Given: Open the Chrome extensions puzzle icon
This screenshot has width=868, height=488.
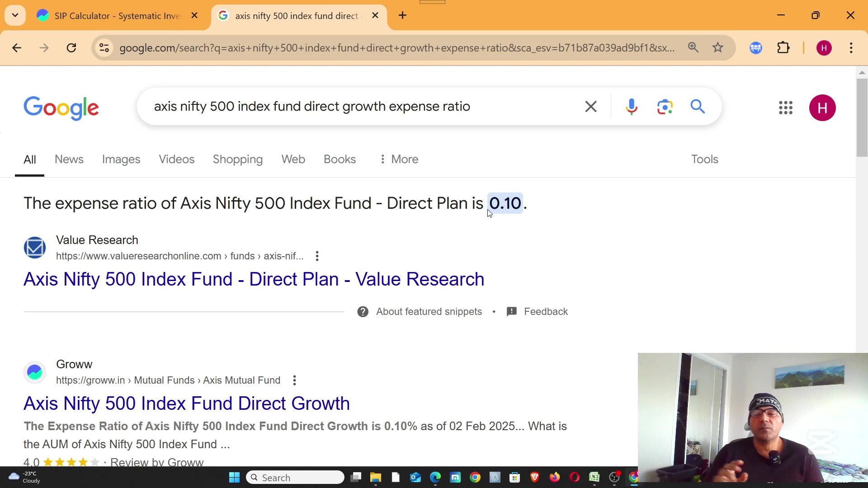Looking at the screenshot, I should click(783, 47).
